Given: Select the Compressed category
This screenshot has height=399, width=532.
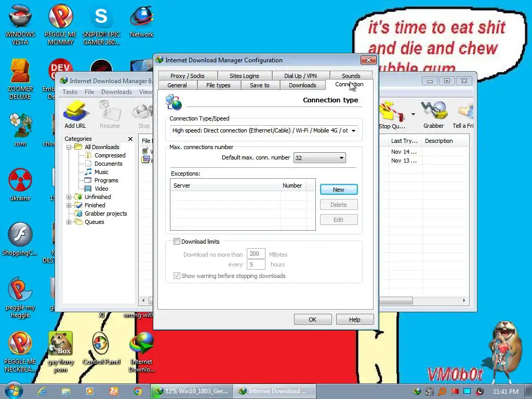Looking at the screenshot, I should point(110,155).
